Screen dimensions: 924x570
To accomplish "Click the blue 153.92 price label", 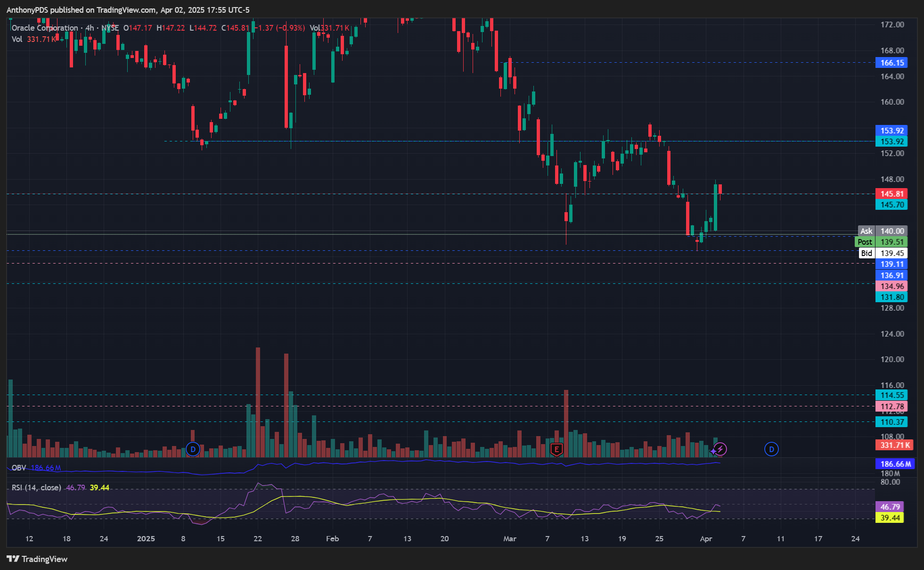I will [x=891, y=131].
